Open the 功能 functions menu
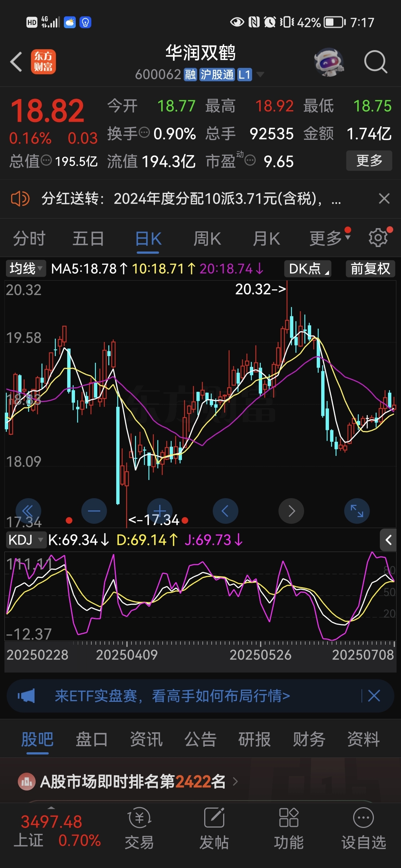 289,829
